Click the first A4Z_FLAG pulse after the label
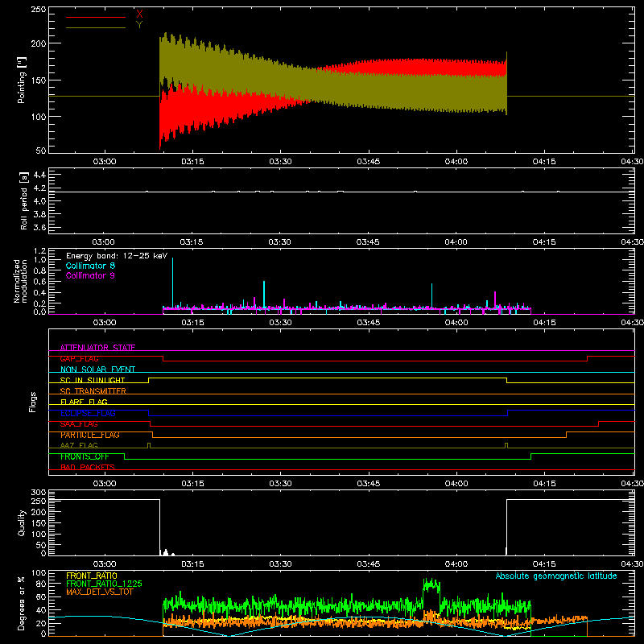The image size is (644, 644). tap(149, 445)
